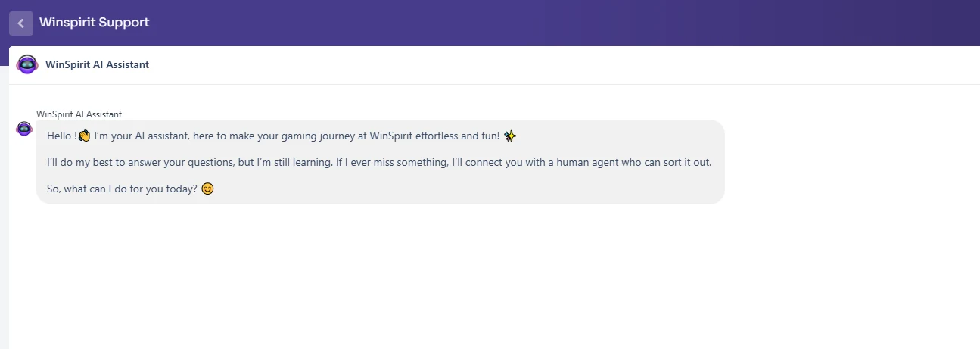This screenshot has width=980, height=349.
Task: Click the small sender label above the bubble
Action: pos(79,114)
